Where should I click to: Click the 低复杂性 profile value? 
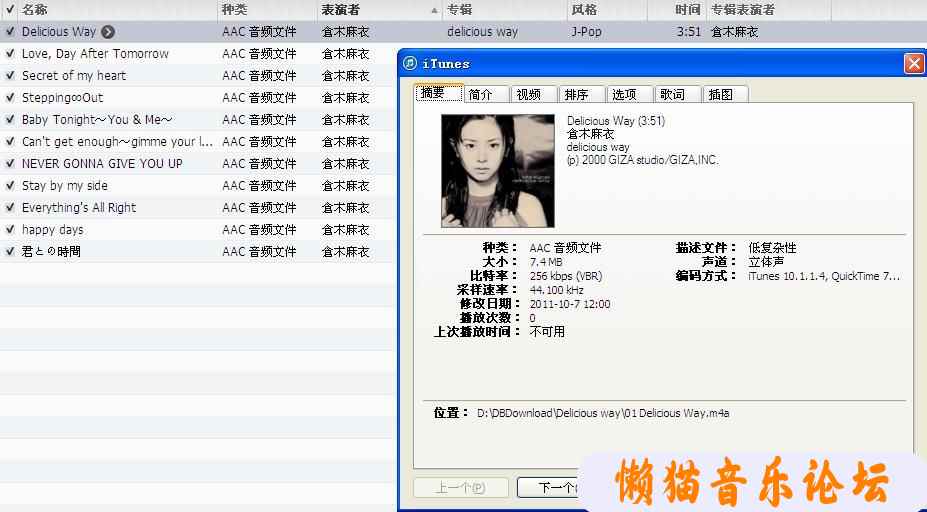pos(772,248)
